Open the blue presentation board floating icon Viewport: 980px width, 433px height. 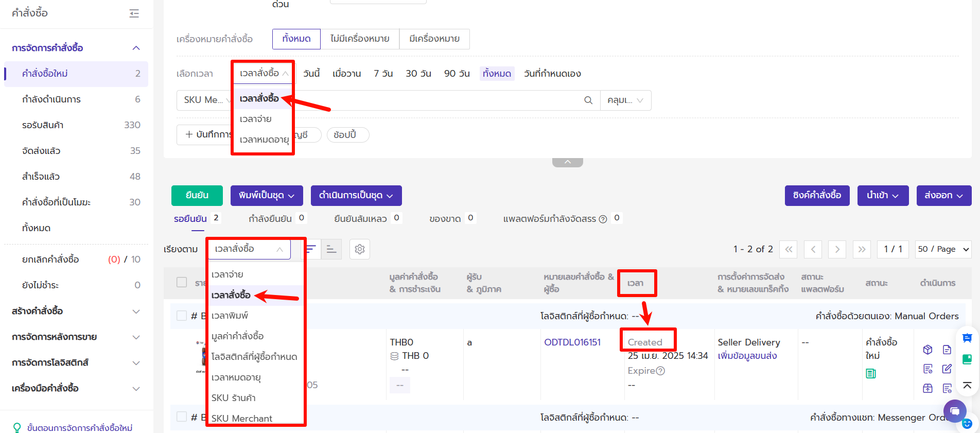click(967, 338)
